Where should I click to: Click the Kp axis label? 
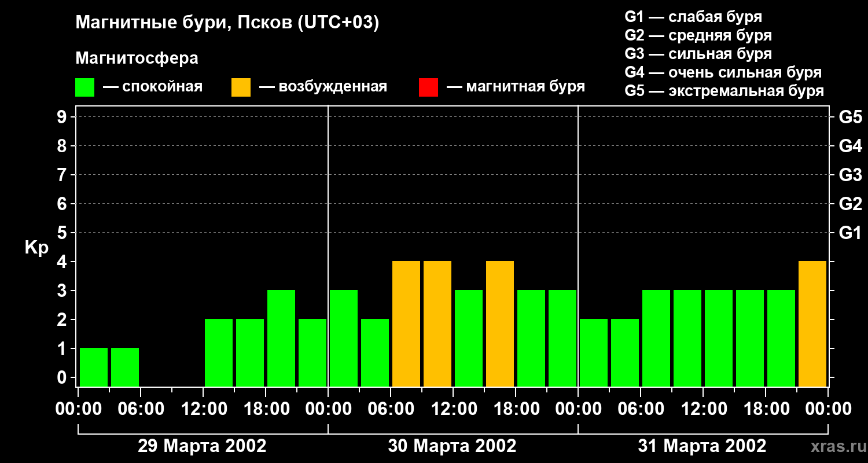36,248
